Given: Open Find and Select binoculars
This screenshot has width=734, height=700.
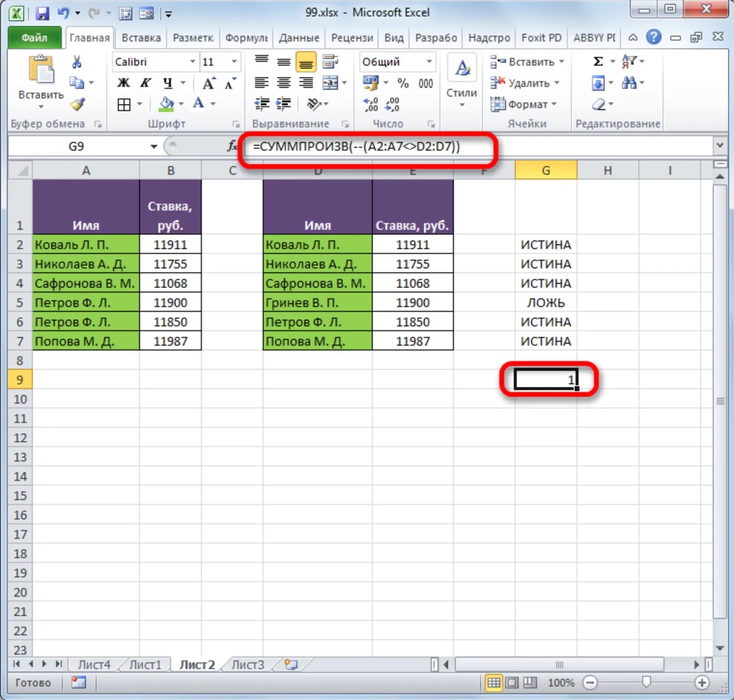Looking at the screenshot, I should pyautogui.click(x=629, y=83).
